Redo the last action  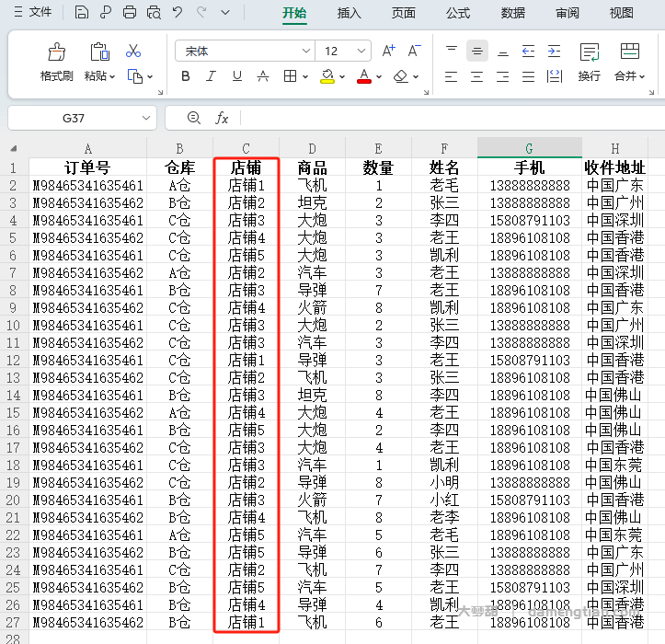tap(201, 12)
